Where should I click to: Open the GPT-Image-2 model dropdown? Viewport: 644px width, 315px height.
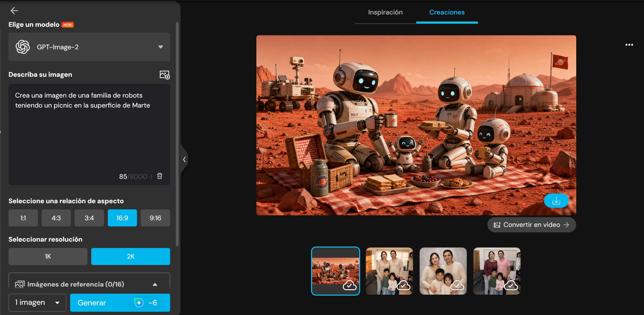point(89,47)
